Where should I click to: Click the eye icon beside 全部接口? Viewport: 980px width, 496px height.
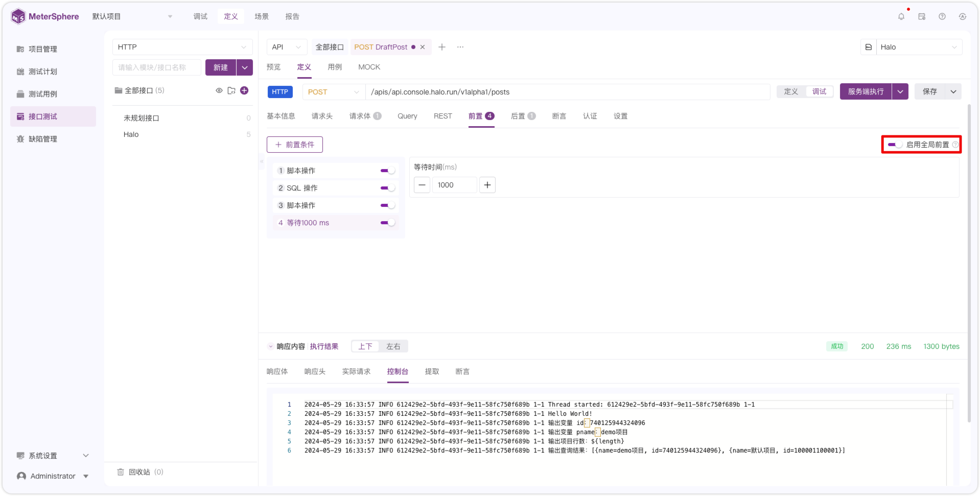pos(219,90)
